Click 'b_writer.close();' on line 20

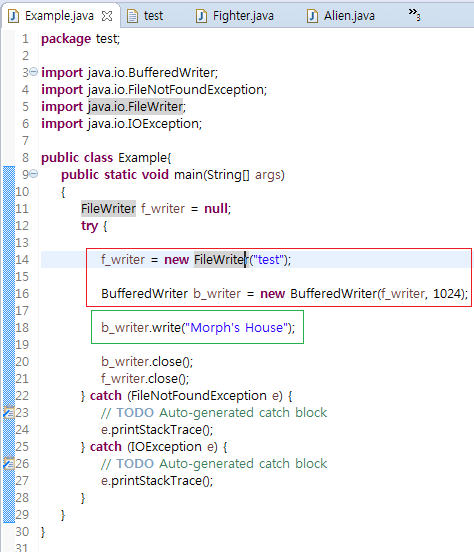tap(147, 362)
